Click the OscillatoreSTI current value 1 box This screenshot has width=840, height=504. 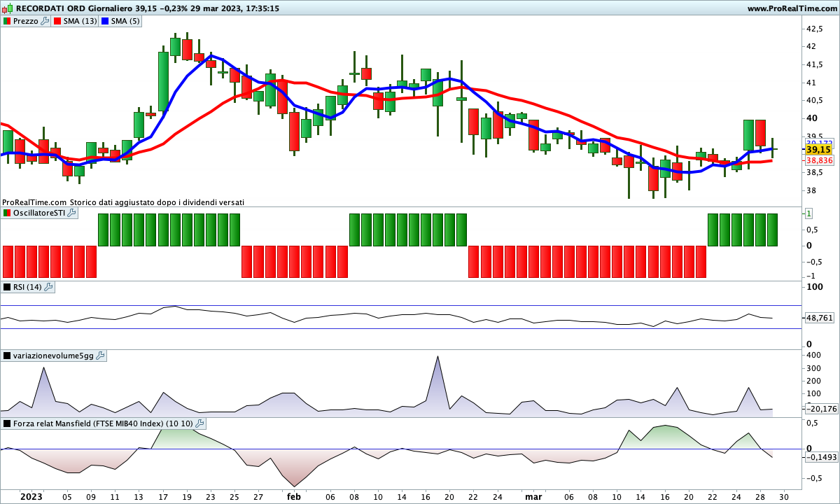(x=808, y=213)
